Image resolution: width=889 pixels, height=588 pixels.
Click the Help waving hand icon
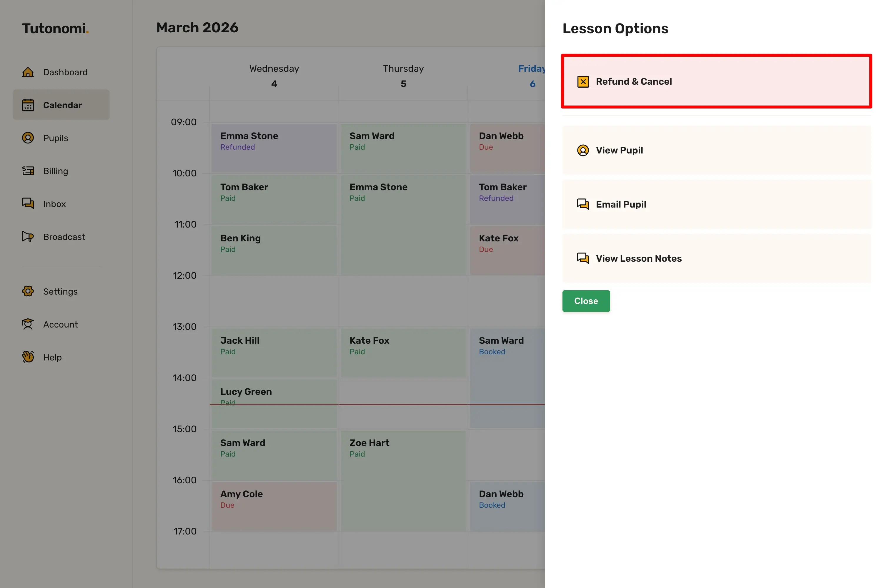[28, 357]
